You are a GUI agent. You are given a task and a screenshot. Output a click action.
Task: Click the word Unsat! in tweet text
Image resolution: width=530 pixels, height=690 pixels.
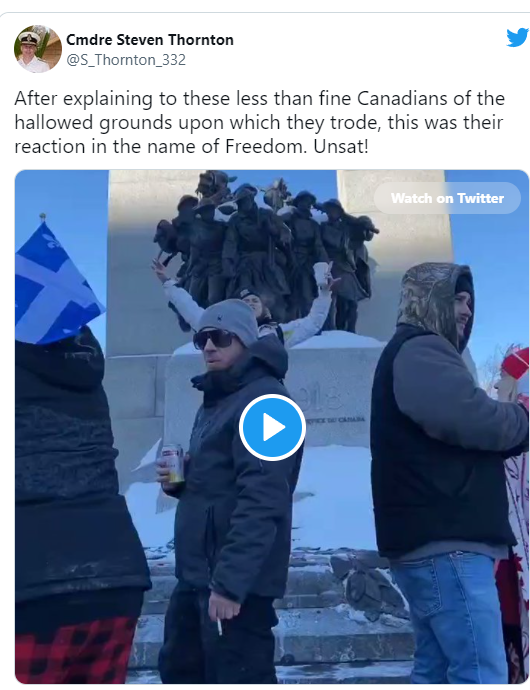click(340, 146)
